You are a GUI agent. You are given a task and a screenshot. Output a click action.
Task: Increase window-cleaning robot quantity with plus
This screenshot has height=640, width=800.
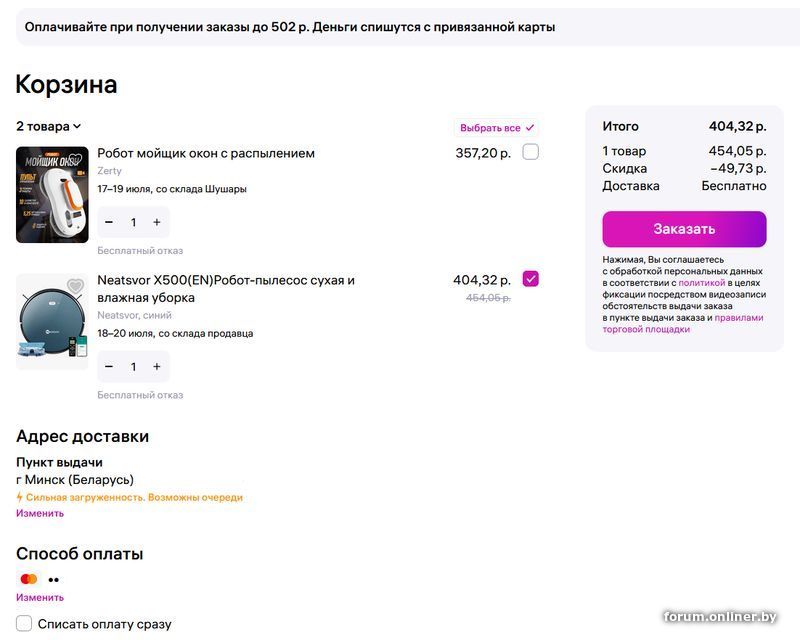tap(157, 222)
